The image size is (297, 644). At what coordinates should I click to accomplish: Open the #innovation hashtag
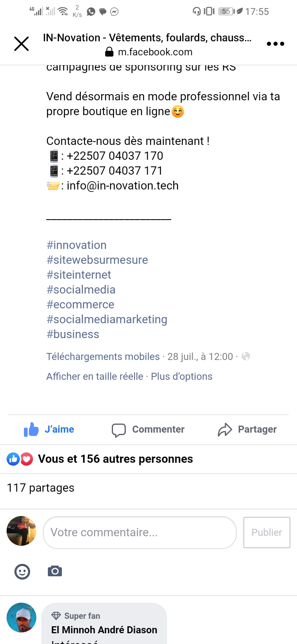[x=77, y=245]
